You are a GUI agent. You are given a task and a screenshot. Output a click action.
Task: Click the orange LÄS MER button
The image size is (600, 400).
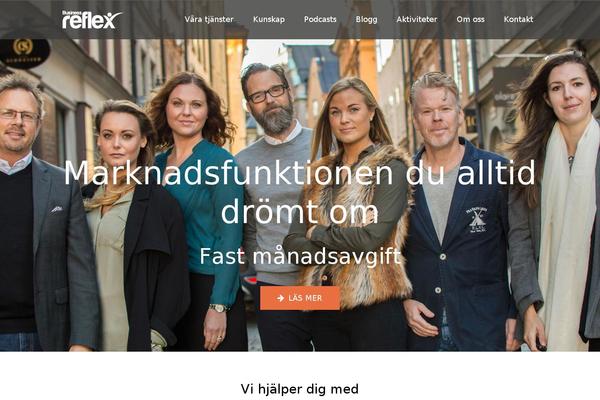300,298
